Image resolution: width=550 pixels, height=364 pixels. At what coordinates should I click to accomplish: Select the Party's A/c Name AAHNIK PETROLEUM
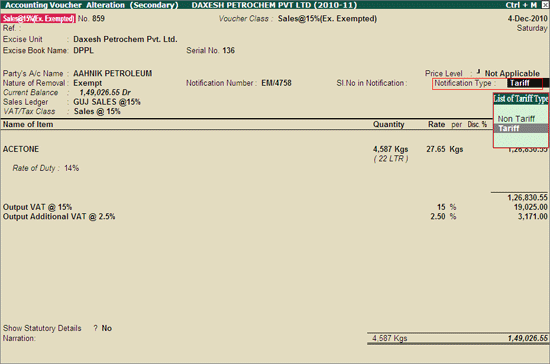click(113, 73)
